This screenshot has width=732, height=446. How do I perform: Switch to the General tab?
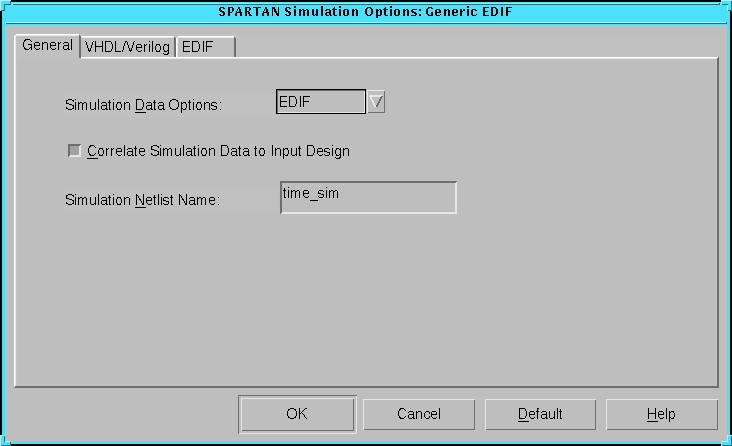47,46
